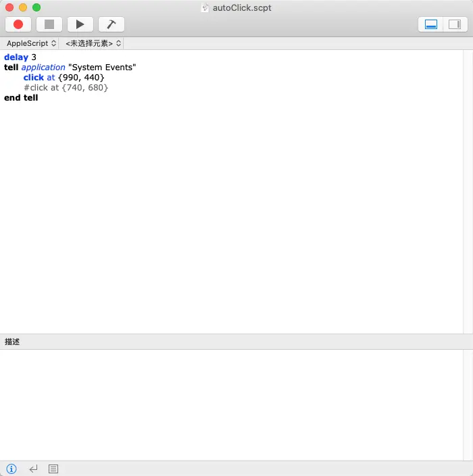Click the 描述 pane header
The width and height of the screenshot is (473, 476).
pos(236,342)
